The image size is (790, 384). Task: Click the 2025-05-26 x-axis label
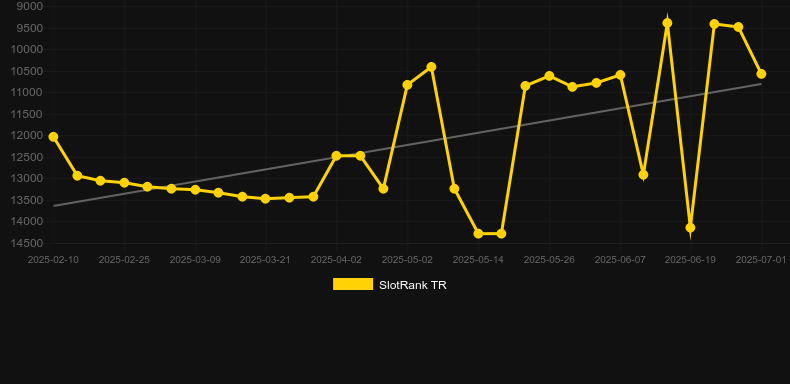coord(549,260)
